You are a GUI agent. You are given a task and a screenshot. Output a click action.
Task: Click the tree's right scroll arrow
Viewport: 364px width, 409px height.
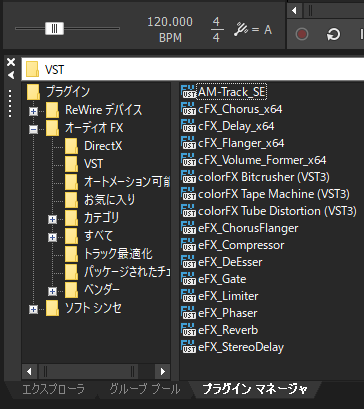click(x=163, y=371)
